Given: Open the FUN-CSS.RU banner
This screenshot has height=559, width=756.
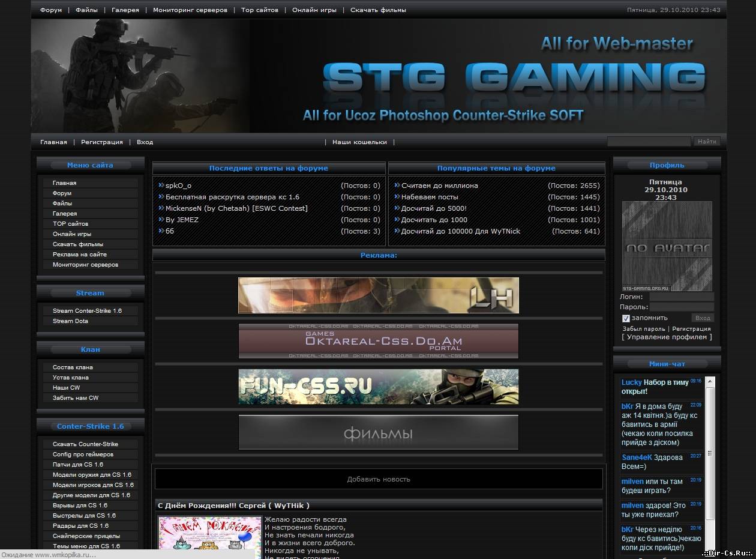Looking at the screenshot, I should pos(378,387).
